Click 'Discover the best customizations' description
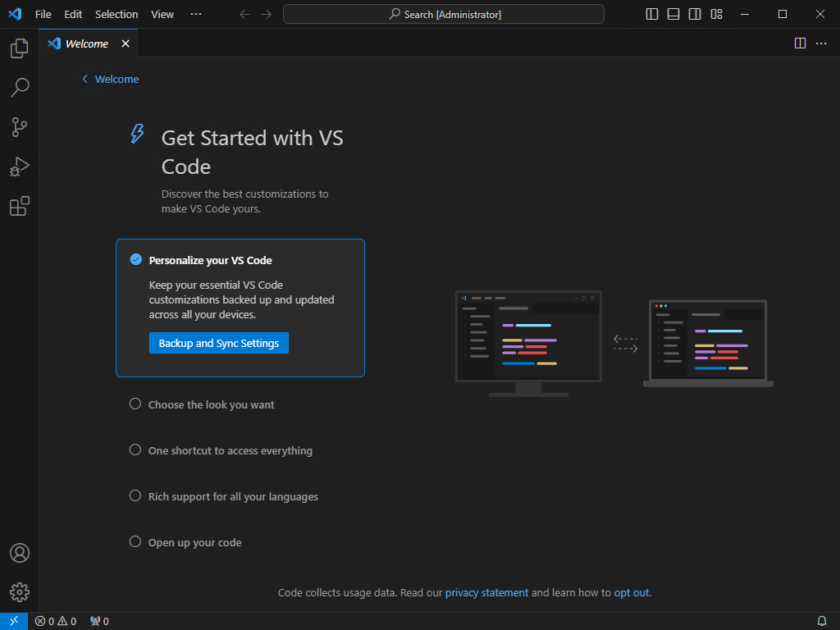 244,202
